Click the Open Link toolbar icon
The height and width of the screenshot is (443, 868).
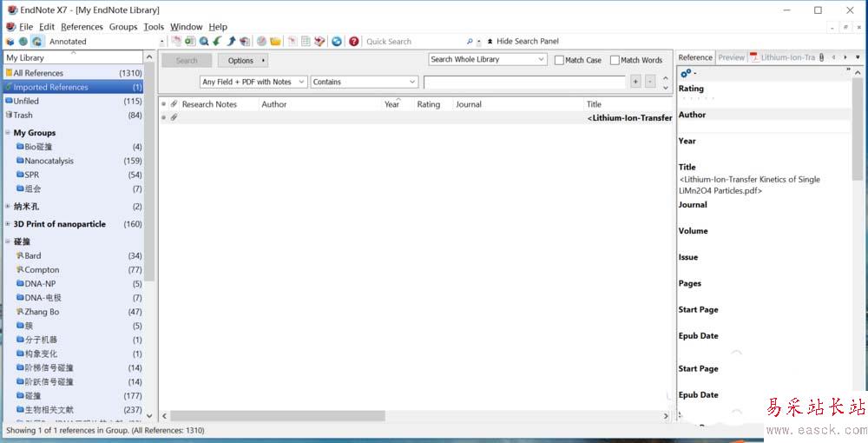tap(261, 41)
